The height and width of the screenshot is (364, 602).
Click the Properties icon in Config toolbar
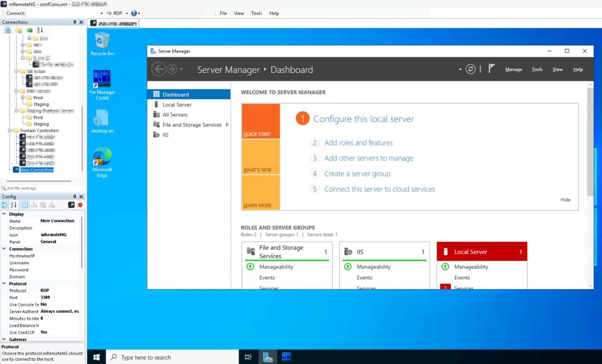tap(25, 205)
